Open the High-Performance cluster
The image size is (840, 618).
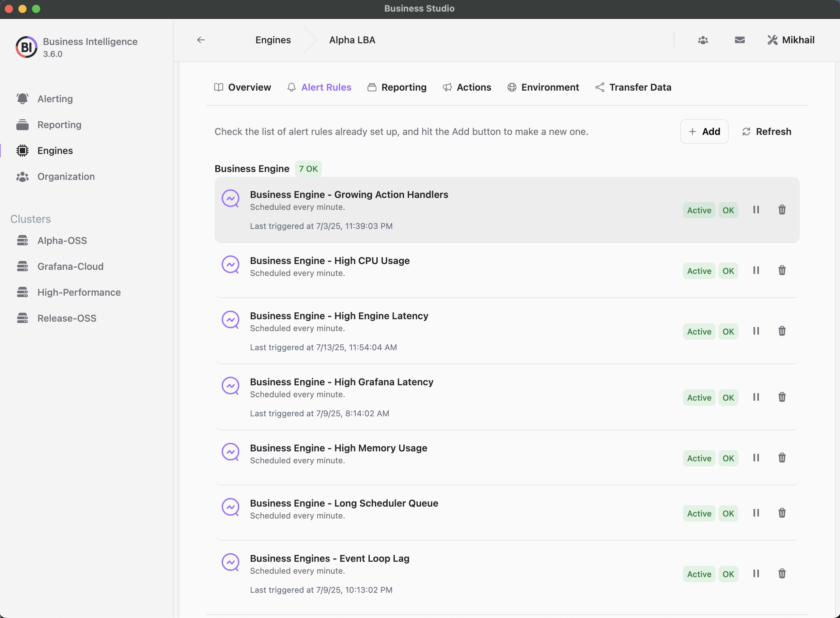[x=68, y=292]
